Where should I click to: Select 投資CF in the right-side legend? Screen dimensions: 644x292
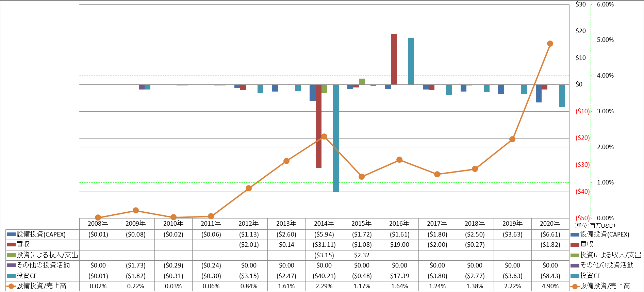[586, 276]
